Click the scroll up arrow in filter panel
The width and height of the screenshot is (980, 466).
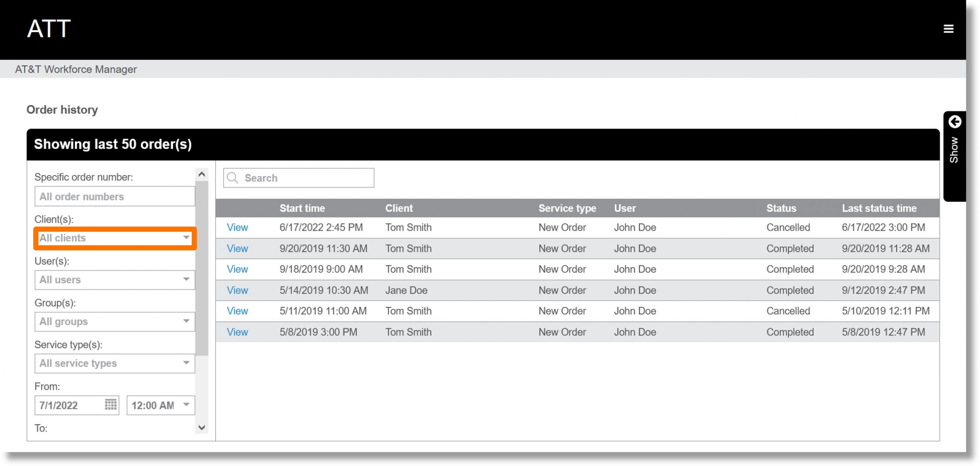[201, 174]
